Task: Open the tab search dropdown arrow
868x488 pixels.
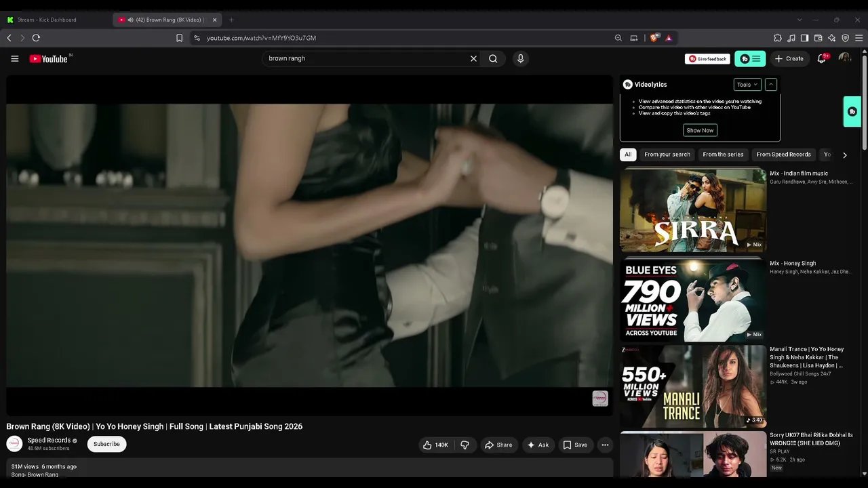Action: 800,20
